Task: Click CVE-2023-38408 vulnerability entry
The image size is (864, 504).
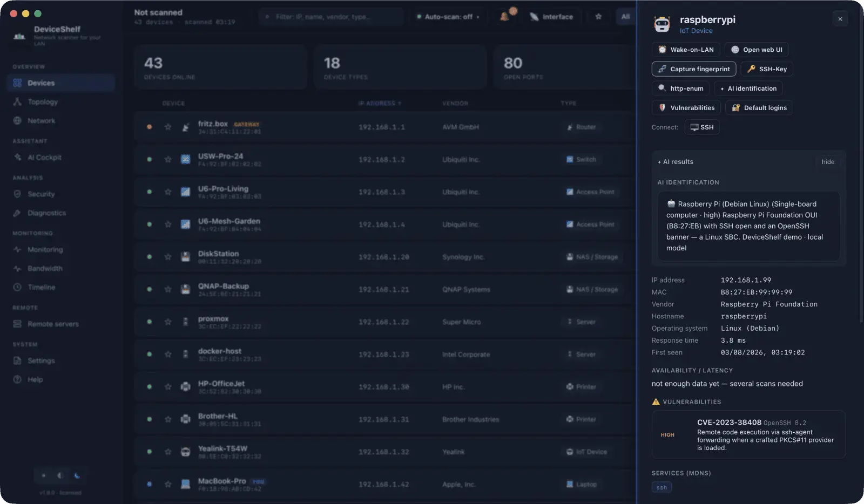Action: [748, 435]
